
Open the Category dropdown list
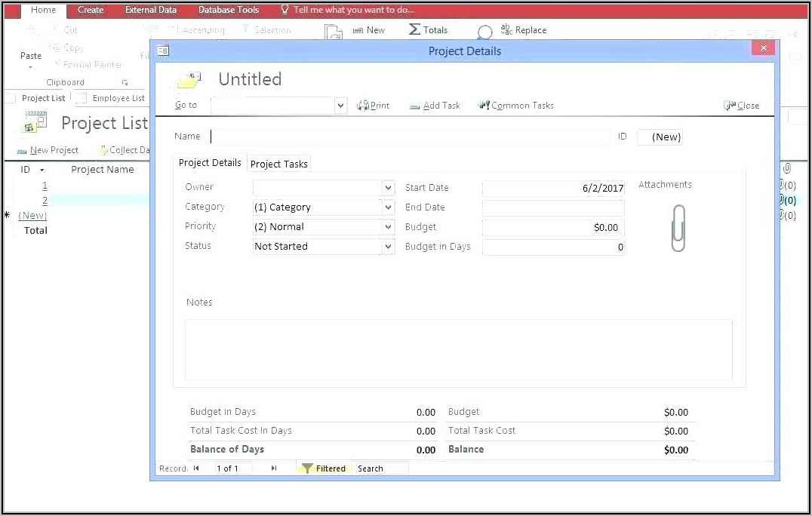coord(388,207)
